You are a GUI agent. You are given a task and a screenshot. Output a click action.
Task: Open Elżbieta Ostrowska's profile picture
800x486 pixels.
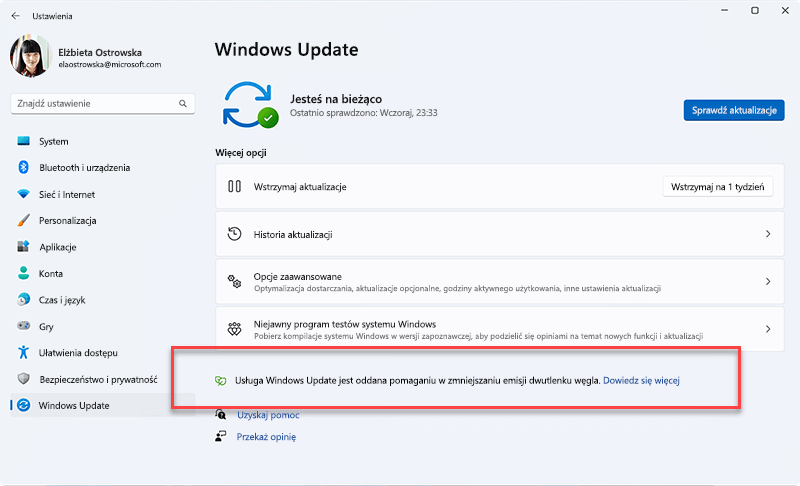[30, 57]
